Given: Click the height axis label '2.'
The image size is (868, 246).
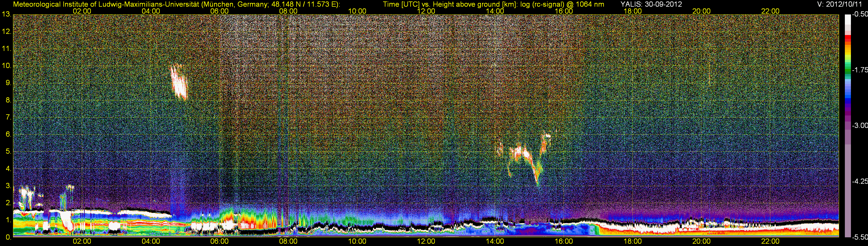Looking at the screenshot, I should pos(8,203).
